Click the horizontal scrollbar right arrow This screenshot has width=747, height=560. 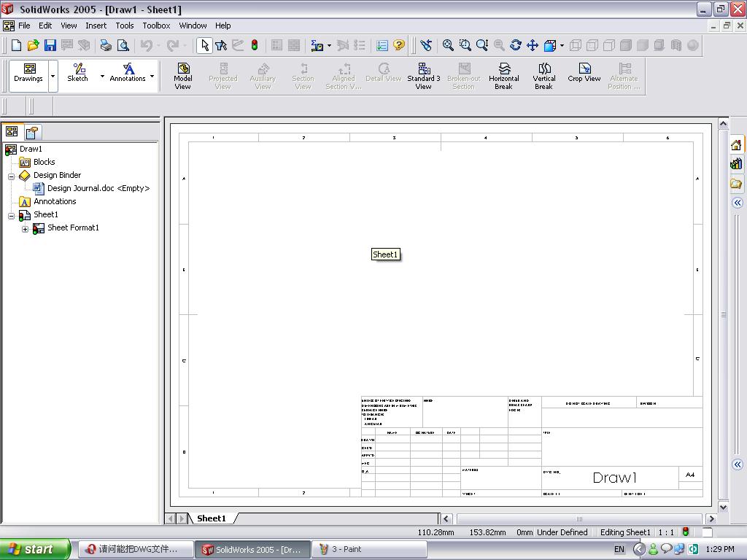pos(711,519)
